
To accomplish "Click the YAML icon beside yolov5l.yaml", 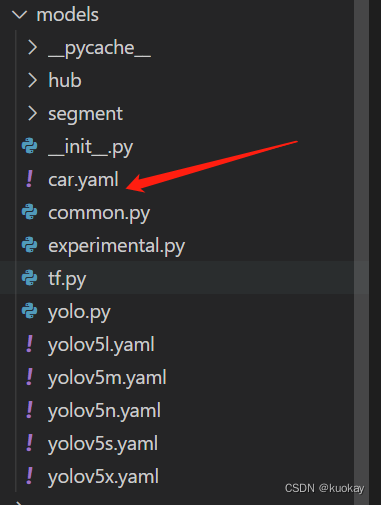I will [29, 344].
